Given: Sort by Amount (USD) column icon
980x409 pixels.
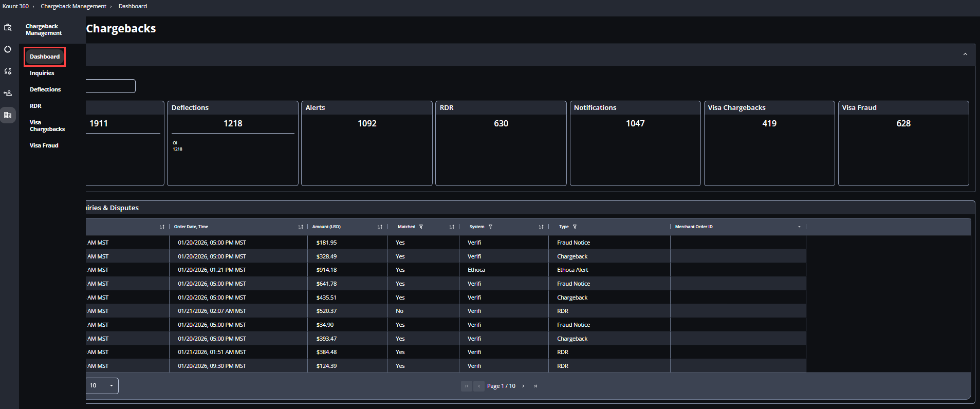Looking at the screenshot, I should click(380, 227).
